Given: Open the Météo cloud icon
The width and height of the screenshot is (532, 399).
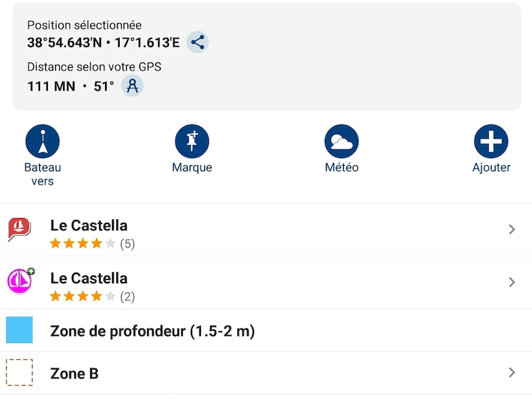Looking at the screenshot, I should click(x=342, y=141).
